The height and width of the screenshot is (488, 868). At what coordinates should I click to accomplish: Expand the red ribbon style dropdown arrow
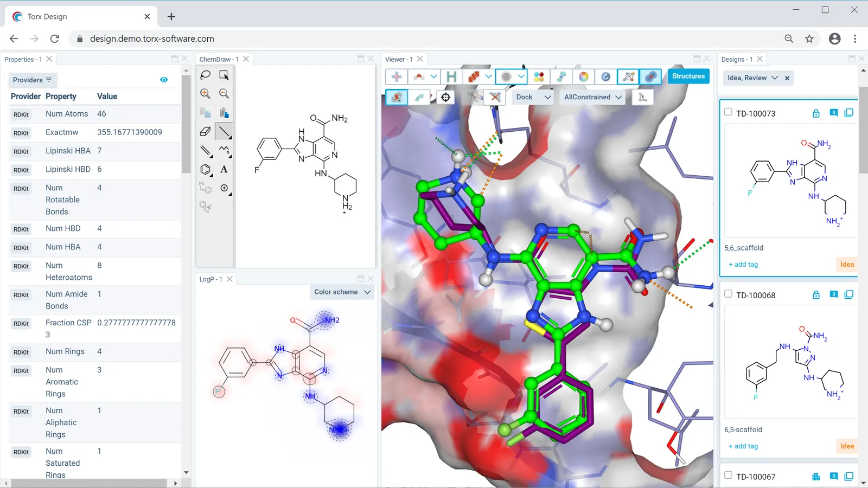click(x=488, y=76)
